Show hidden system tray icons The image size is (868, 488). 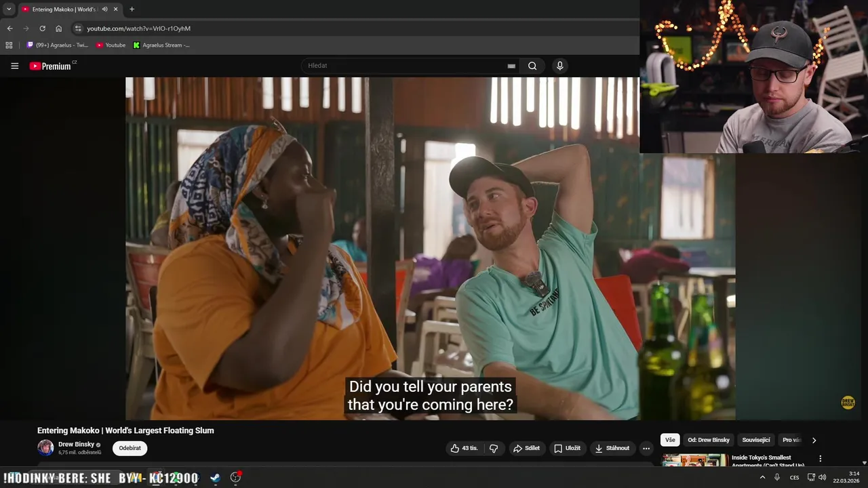762,477
